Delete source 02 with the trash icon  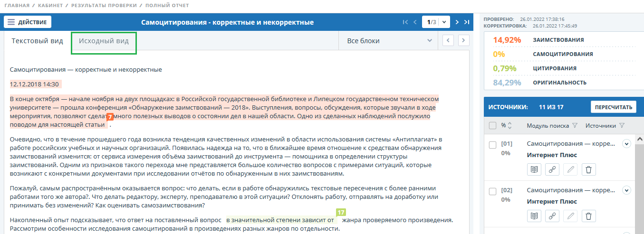pos(588,216)
